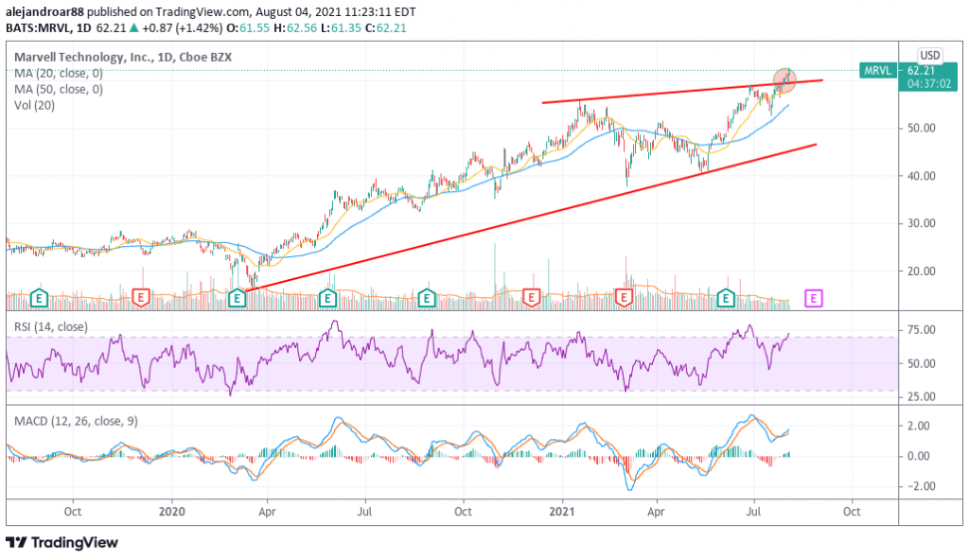The width and height of the screenshot is (969, 560).
Task: Click the author name alejandroar88
Action: coord(44,11)
